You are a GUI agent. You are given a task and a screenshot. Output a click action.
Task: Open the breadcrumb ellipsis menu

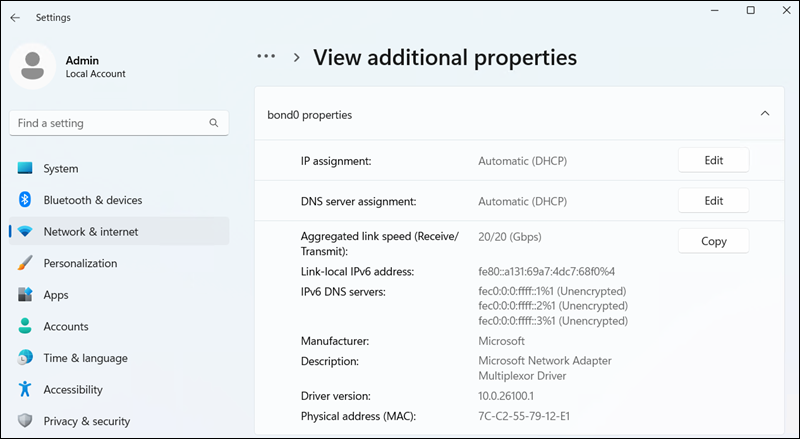point(266,56)
